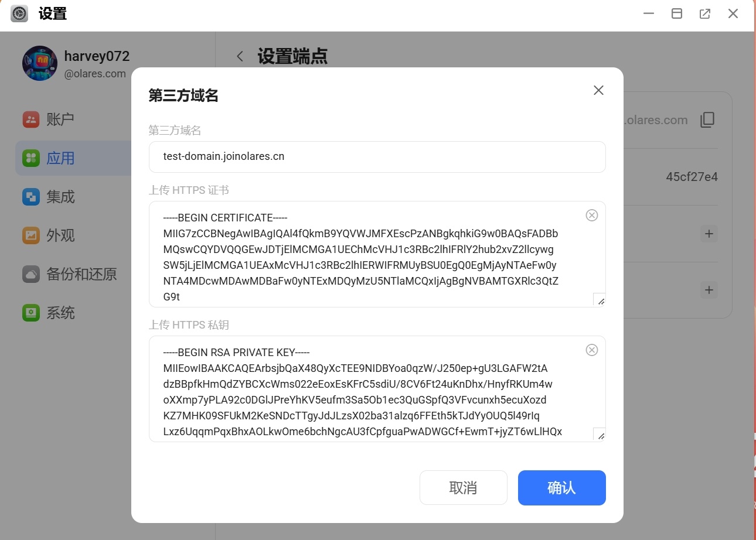Go back using the arrow beside 设置端点

(x=240, y=56)
